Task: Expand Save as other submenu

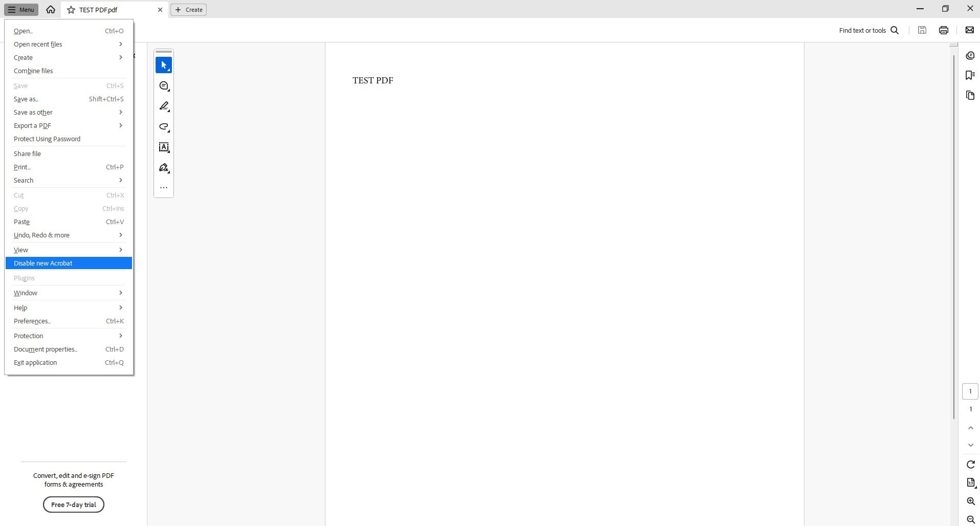Action: [x=69, y=112]
